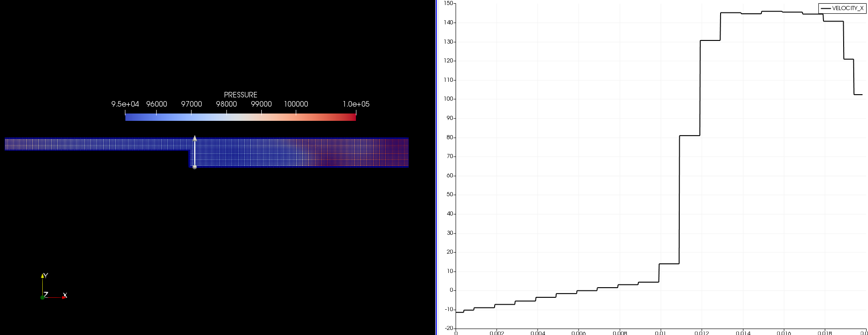Click the 98000 tick label on the color legend
This screenshot has width=868, height=335.
[x=226, y=104]
